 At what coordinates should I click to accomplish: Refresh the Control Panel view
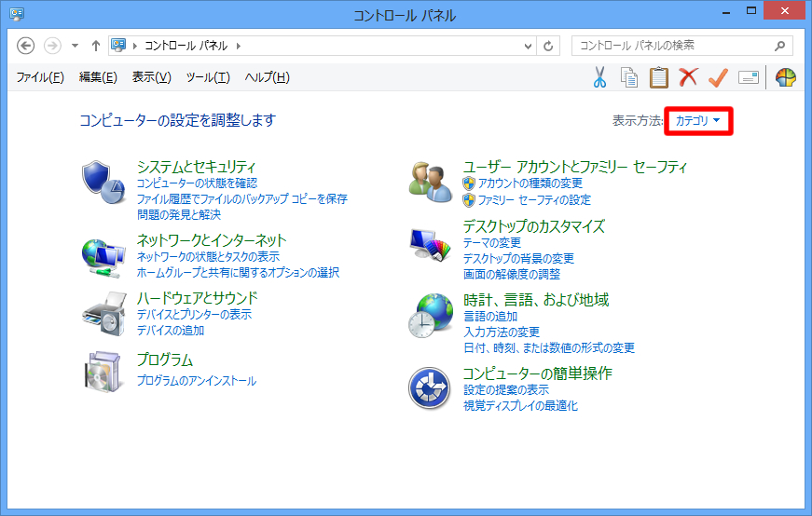click(548, 46)
